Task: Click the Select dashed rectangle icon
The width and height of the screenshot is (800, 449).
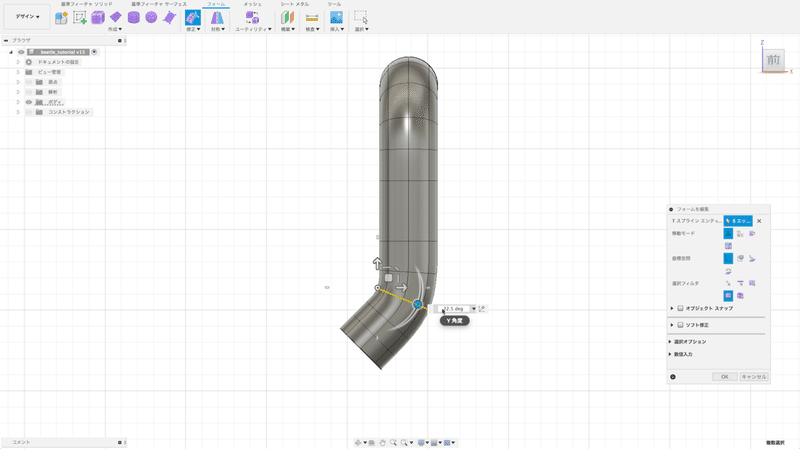Action: [361, 18]
